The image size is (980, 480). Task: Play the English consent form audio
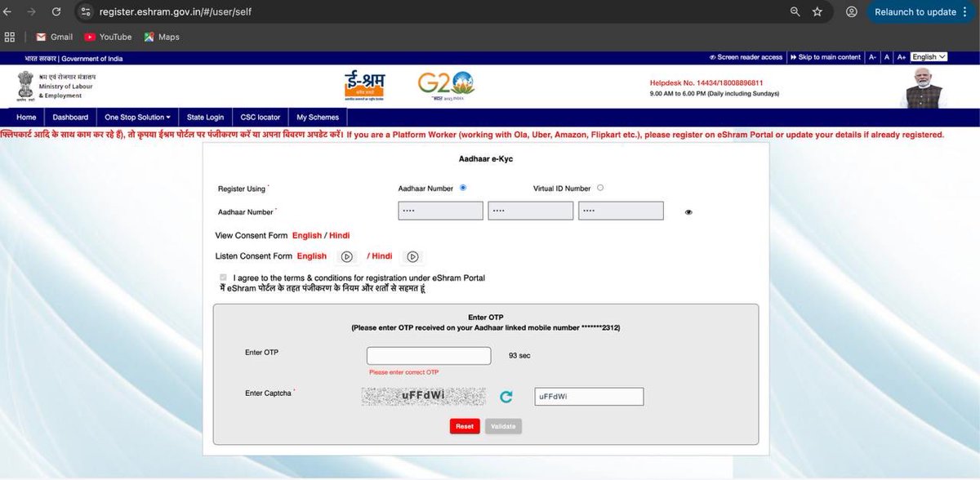pyautogui.click(x=347, y=256)
